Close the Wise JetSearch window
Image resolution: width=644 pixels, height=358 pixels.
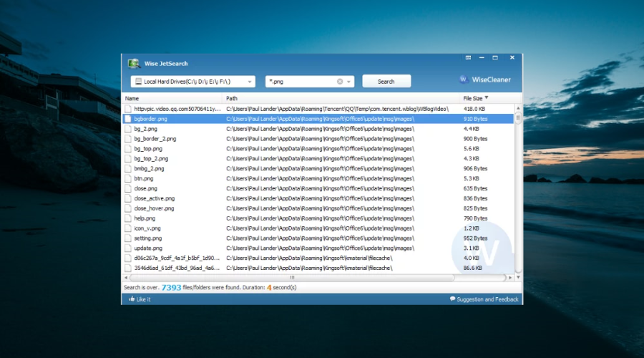(512, 57)
